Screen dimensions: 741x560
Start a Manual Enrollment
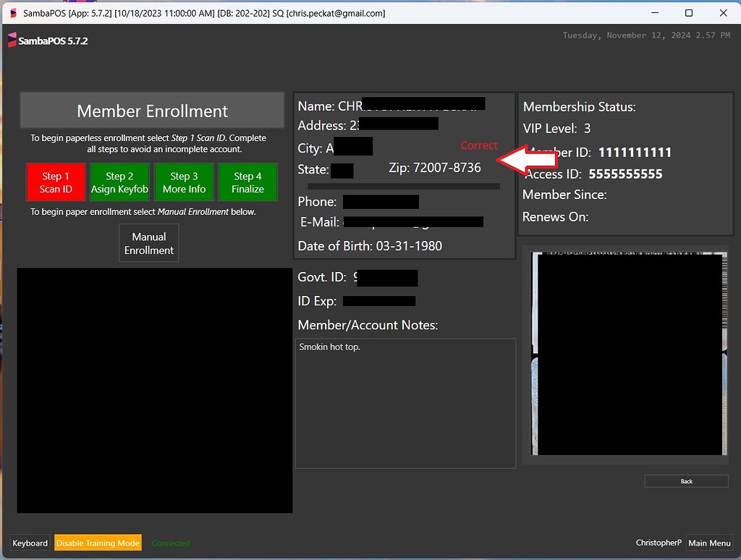click(x=148, y=242)
